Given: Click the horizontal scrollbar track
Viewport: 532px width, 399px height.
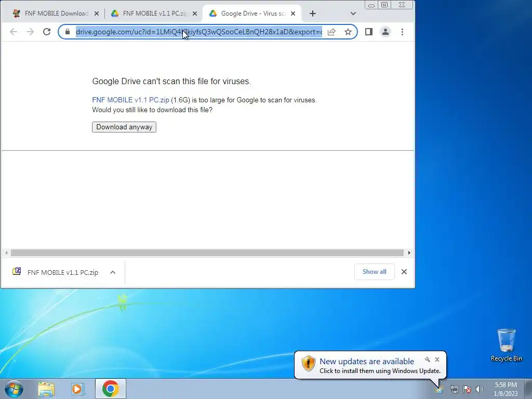Looking at the screenshot, I should tap(207, 253).
